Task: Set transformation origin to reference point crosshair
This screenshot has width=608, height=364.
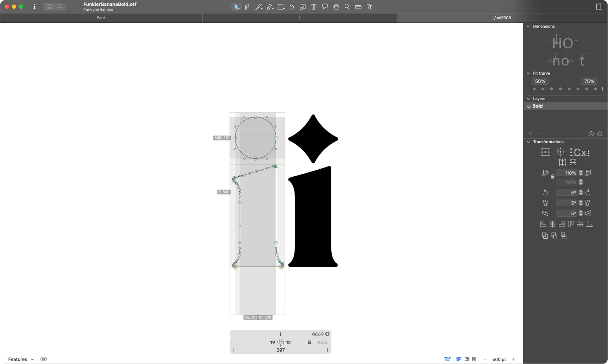Action: pyautogui.click(x=560, y=152)
